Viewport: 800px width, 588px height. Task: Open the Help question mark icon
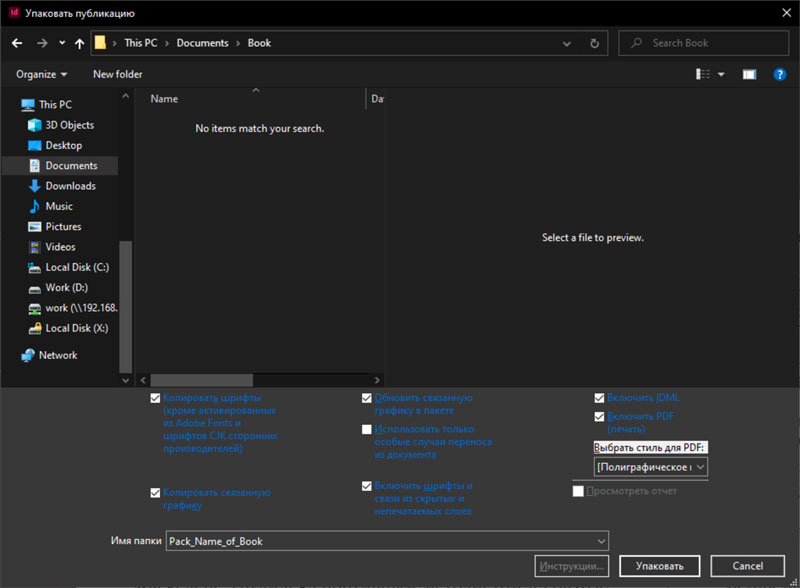coord(780,74)
